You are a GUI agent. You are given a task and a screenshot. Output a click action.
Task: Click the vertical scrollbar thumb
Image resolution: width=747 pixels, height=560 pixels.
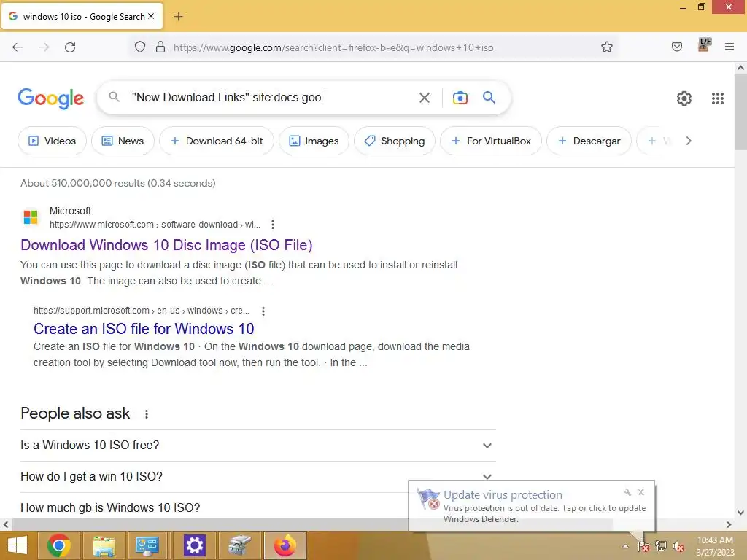(x=740, y=113)
